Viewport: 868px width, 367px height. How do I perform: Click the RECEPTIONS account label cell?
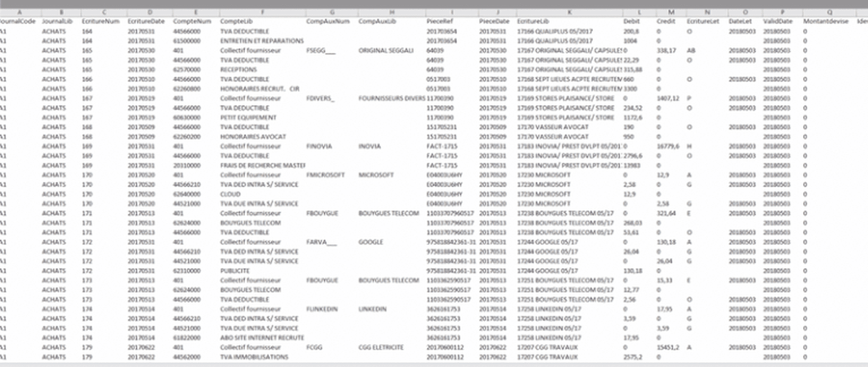[x=238, y=70]
